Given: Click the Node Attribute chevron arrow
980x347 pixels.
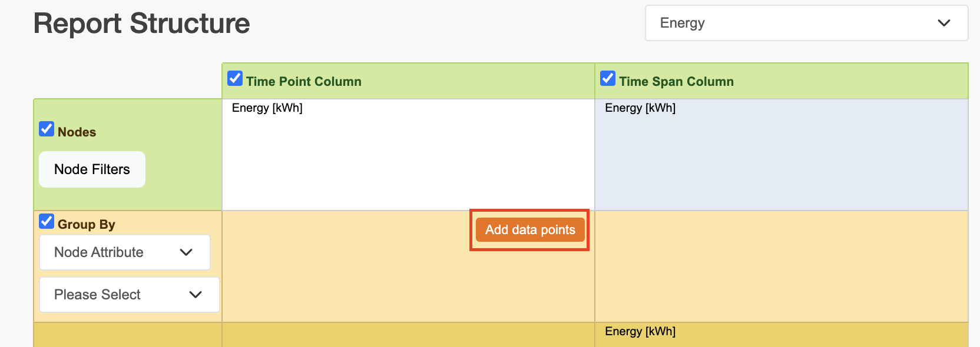Looking at the screenshot, I should pyautogui.click(x=186, y=252).
